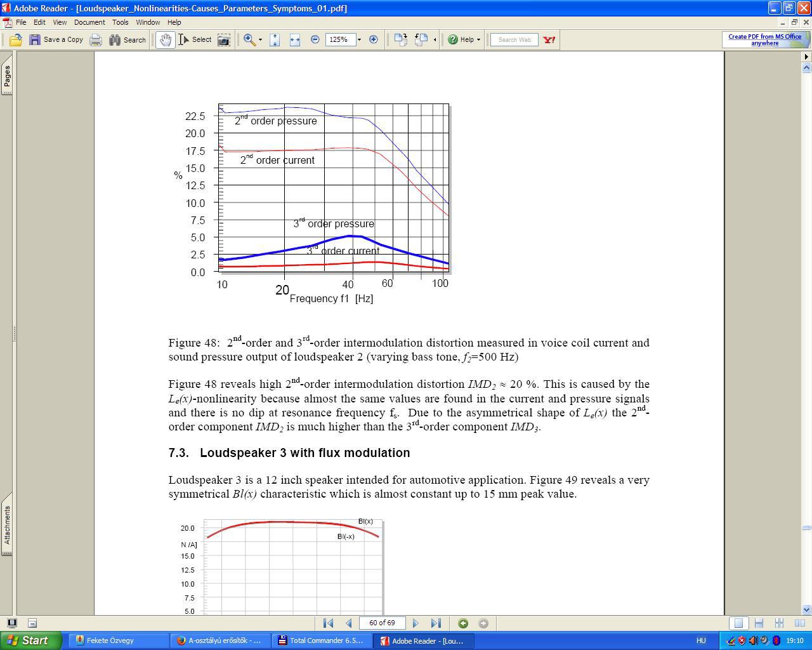Click the 19:10 taskbar clock
This screenshot has width=812, height=650.
(x=795, y=640)
